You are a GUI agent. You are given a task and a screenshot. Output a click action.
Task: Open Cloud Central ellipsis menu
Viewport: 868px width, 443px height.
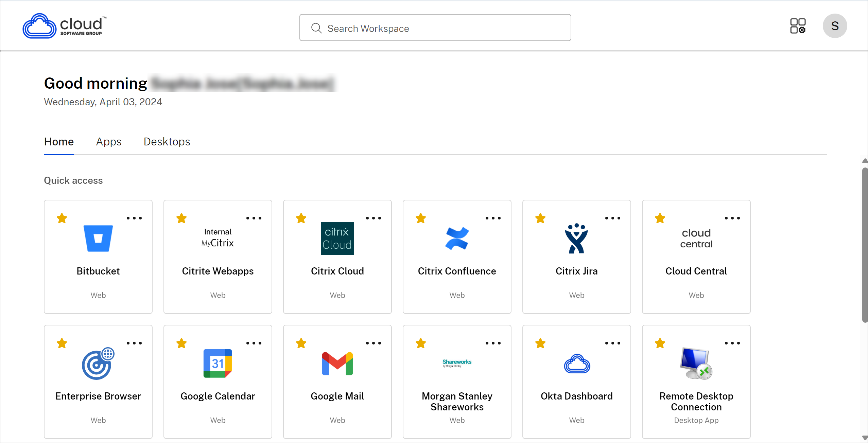coord(732,218)
